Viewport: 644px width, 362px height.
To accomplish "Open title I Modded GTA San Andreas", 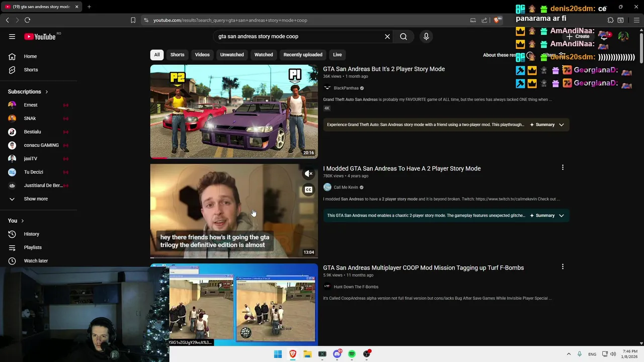I will [x=402, y=168].
